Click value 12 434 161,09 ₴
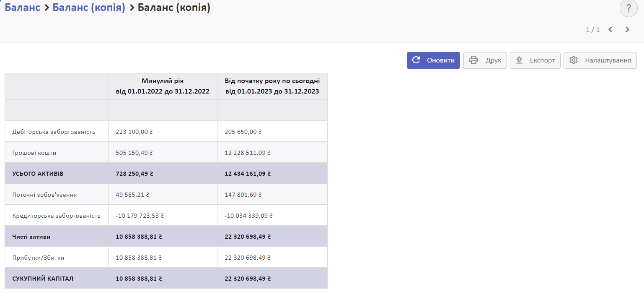 pos(248,174)
